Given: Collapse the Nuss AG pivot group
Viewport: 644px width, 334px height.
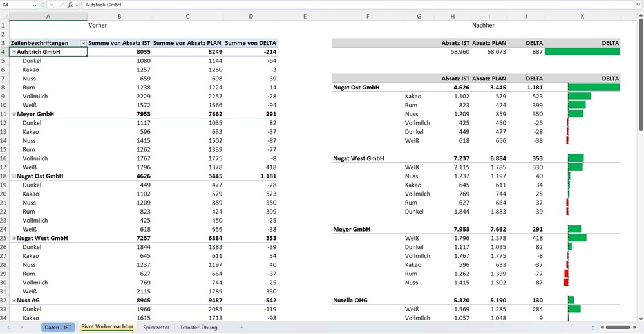Looking at the screenshot, I should click(14, 301).
